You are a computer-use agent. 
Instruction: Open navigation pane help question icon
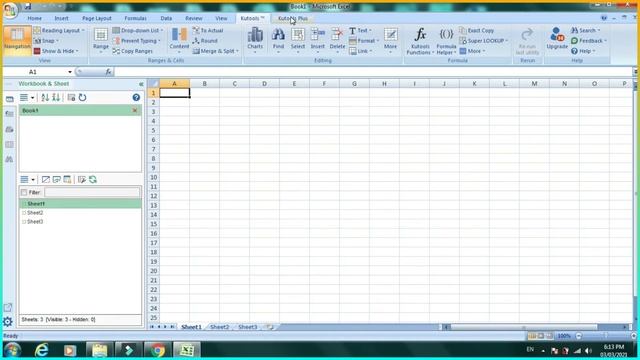pyautogui.click(x=136, y=98)
